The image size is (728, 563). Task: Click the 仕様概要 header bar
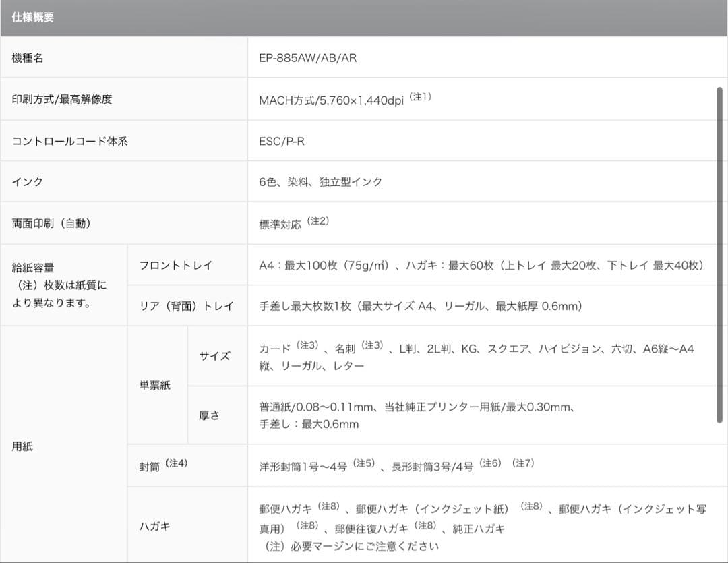pyautogui.click(x=364, y=18)
